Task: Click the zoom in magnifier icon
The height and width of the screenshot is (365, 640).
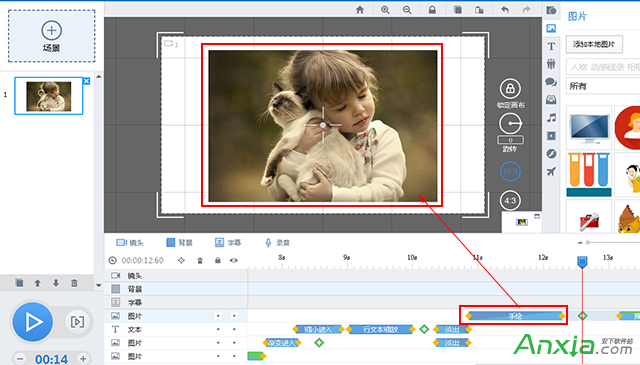Action: [385, 10]
